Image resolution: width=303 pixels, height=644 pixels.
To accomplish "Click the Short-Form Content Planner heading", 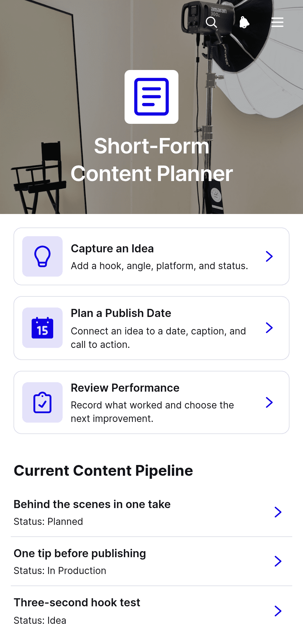I will click(x=151, y=160).
